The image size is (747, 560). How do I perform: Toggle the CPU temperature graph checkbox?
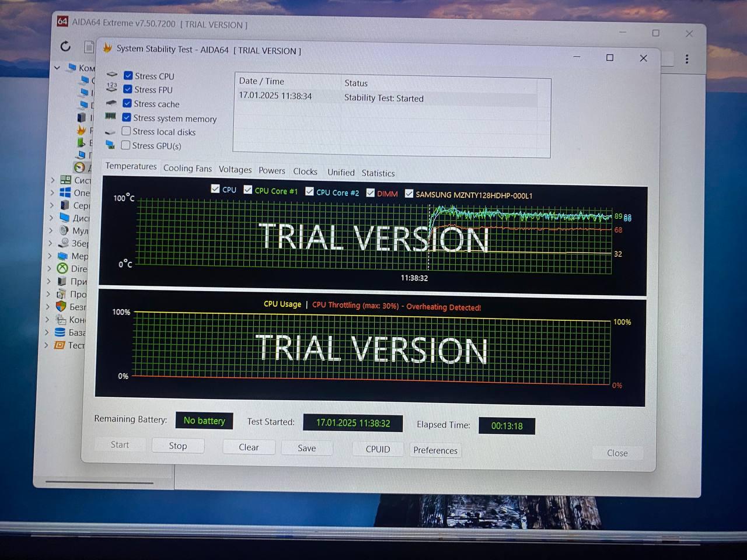[x=215, y=189]
